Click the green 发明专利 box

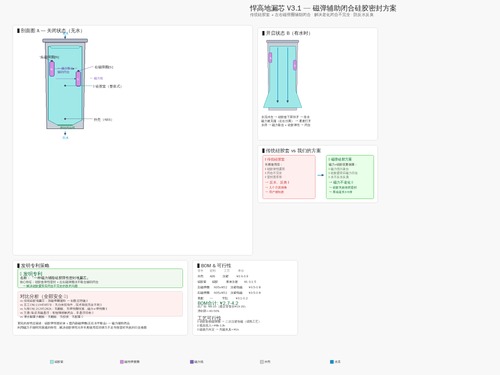(x=100, y=278)
